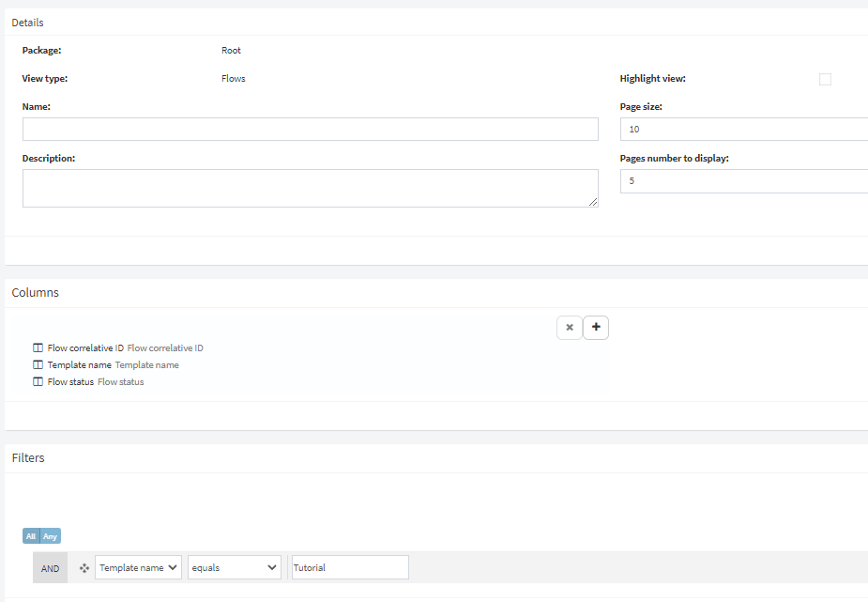Image resolution: width=868 pixels, height=602 pixels.
Task: Click the add column plus icon
Action: [x=596, y=328]
